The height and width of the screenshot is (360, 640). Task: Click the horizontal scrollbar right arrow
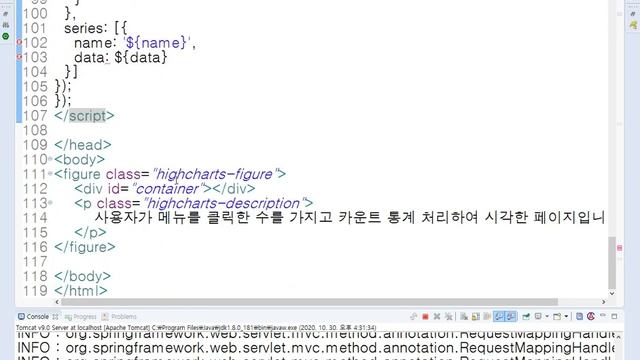coord(603,302)
